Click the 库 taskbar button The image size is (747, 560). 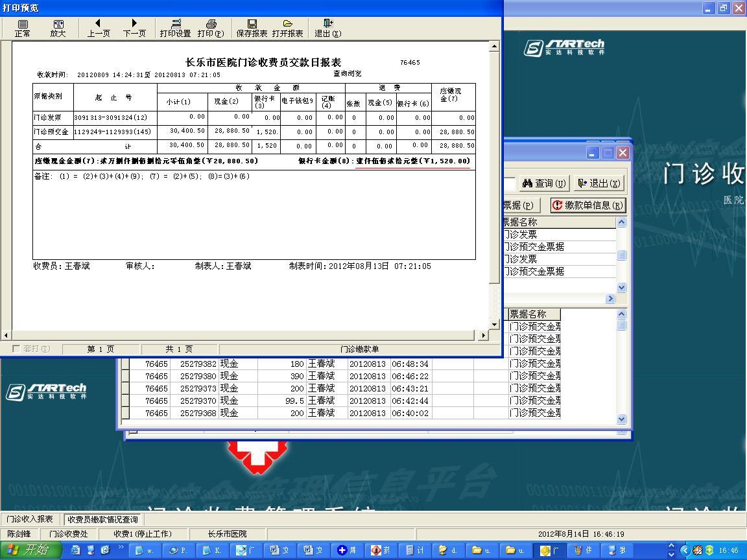[x=348, y=550]
